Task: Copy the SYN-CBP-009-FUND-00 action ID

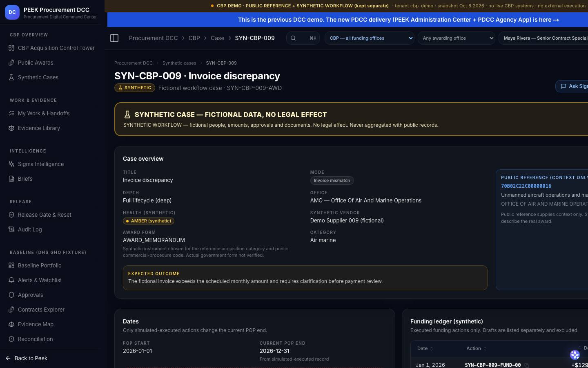Action: [527, 365]
